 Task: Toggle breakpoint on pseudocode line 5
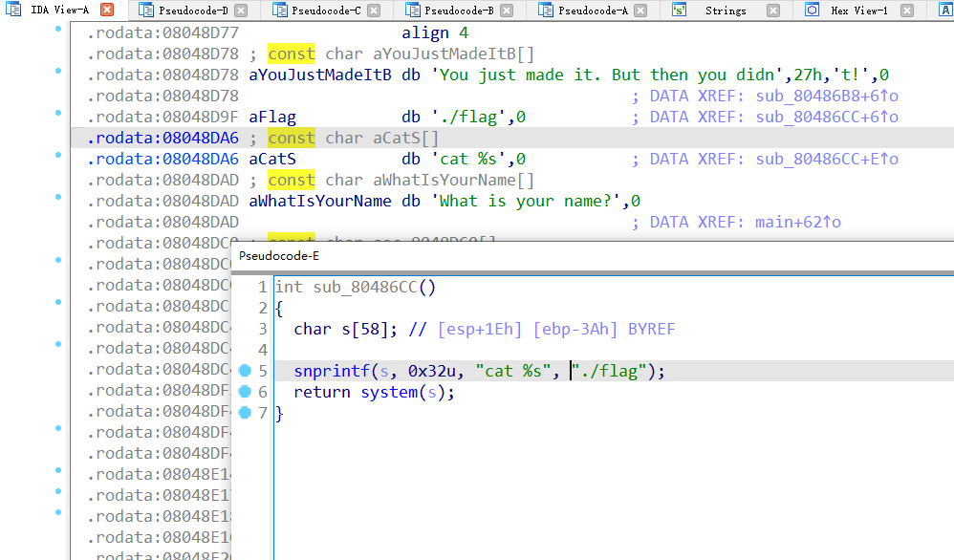coord(245,371)
